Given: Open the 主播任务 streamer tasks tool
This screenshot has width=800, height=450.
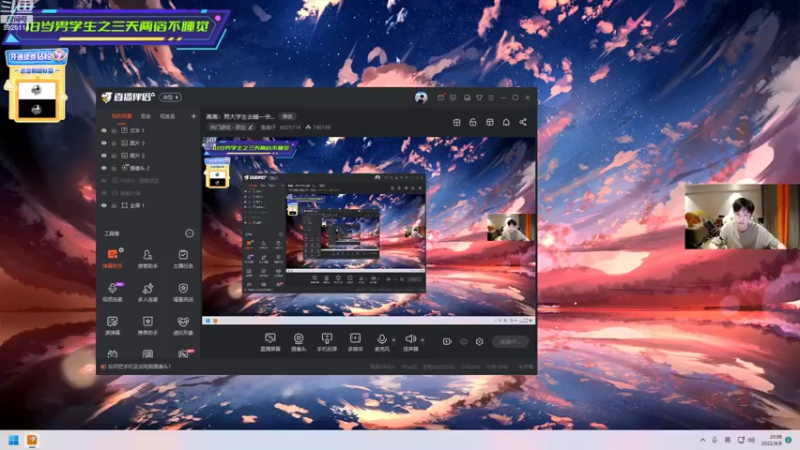Looking at the screenshot, I should [x=183, y=258].
